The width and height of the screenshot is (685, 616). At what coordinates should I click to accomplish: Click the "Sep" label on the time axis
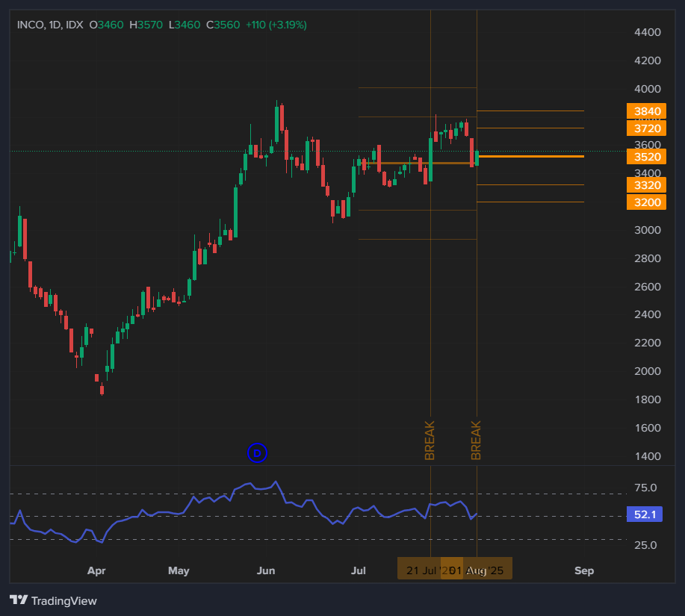(584, 570)
